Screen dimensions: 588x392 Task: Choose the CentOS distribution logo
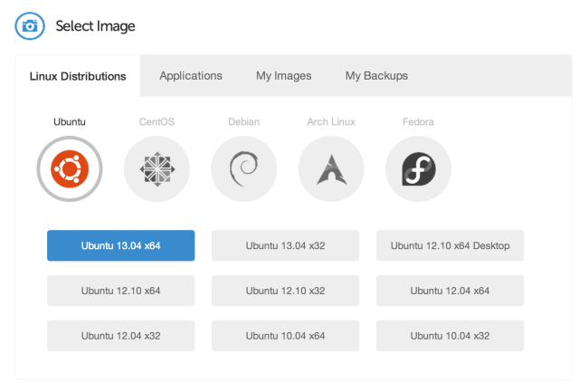point(156,168)
